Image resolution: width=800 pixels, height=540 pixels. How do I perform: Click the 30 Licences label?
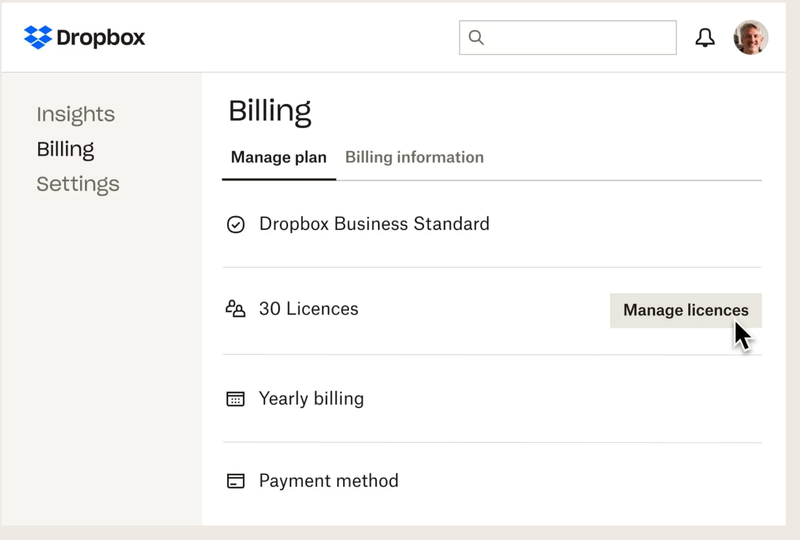pyautogui.click(x=308, y=309)
